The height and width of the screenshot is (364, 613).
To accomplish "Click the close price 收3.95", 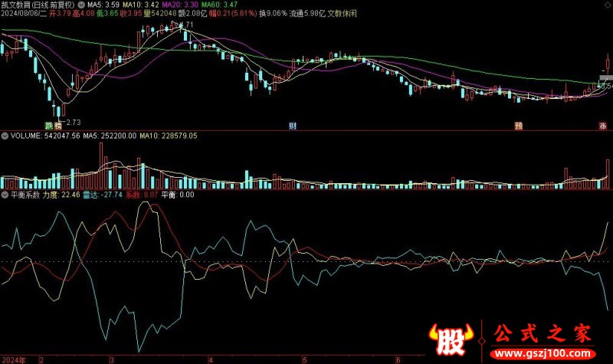I will [x=130, y=14].
